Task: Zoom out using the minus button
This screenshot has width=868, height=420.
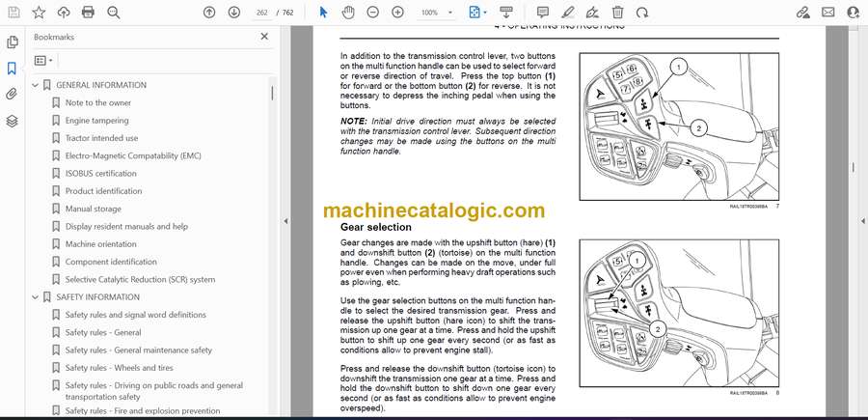Action: pos(371,13)
